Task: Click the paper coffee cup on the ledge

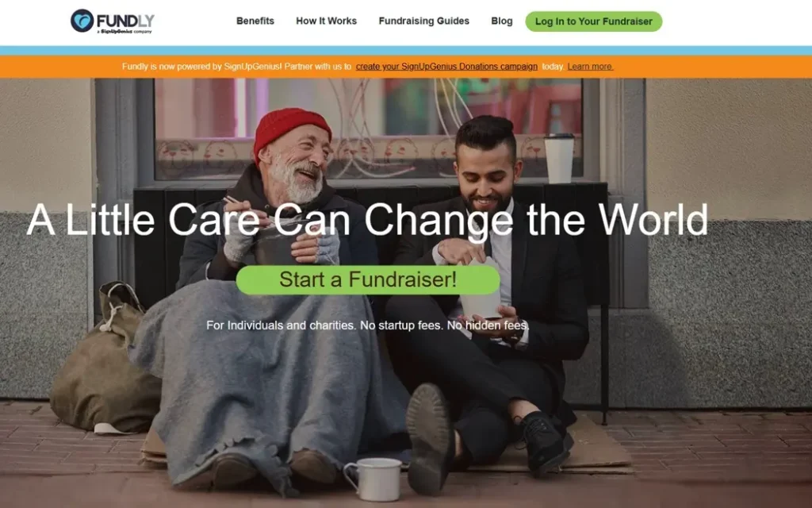Action: [x=559, y=158]
